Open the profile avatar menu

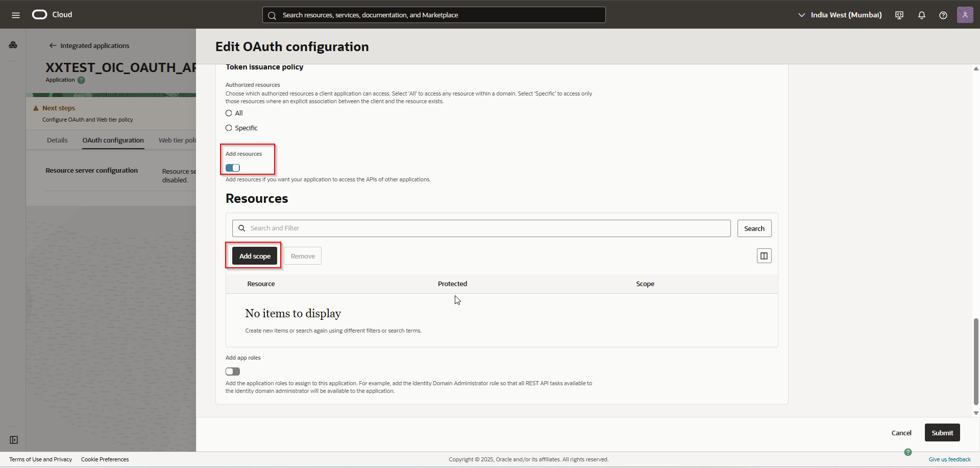pos(965,15)
